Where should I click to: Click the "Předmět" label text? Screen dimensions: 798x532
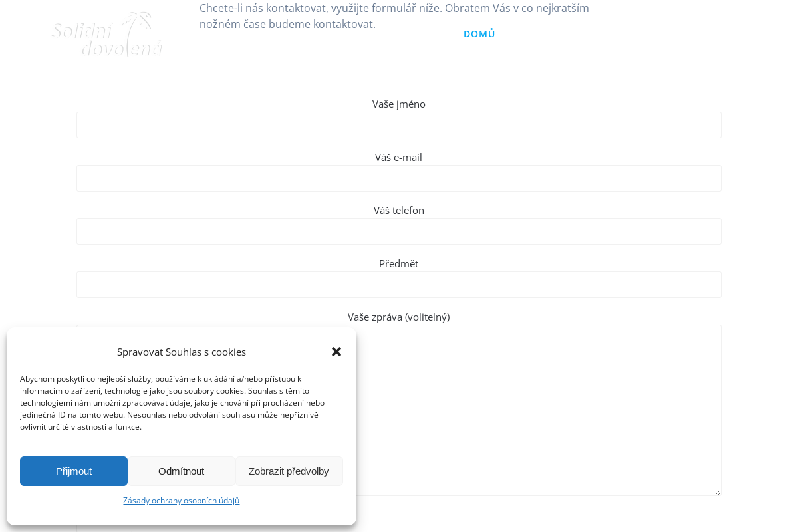point(399,264)
